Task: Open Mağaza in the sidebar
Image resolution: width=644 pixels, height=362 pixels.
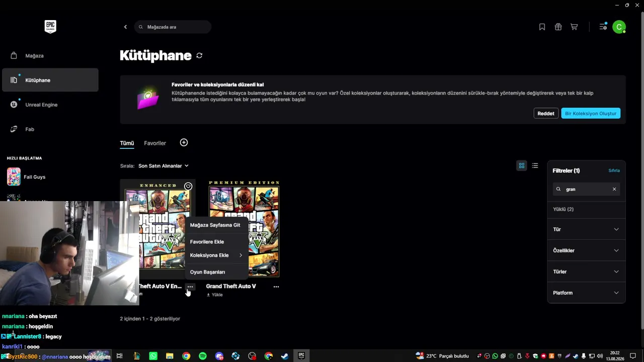Action: [x=50, y=56]
